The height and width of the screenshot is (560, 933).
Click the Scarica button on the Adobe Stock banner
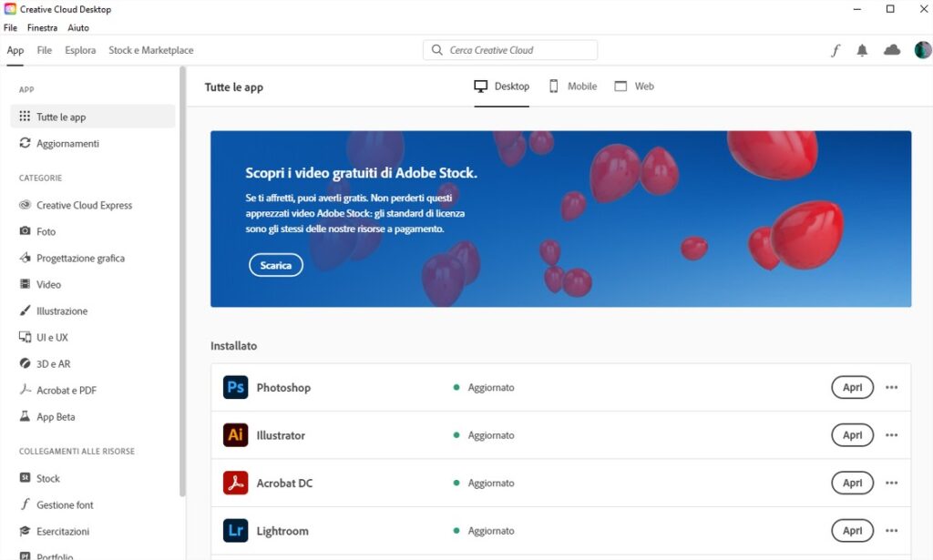coord(275,265)
